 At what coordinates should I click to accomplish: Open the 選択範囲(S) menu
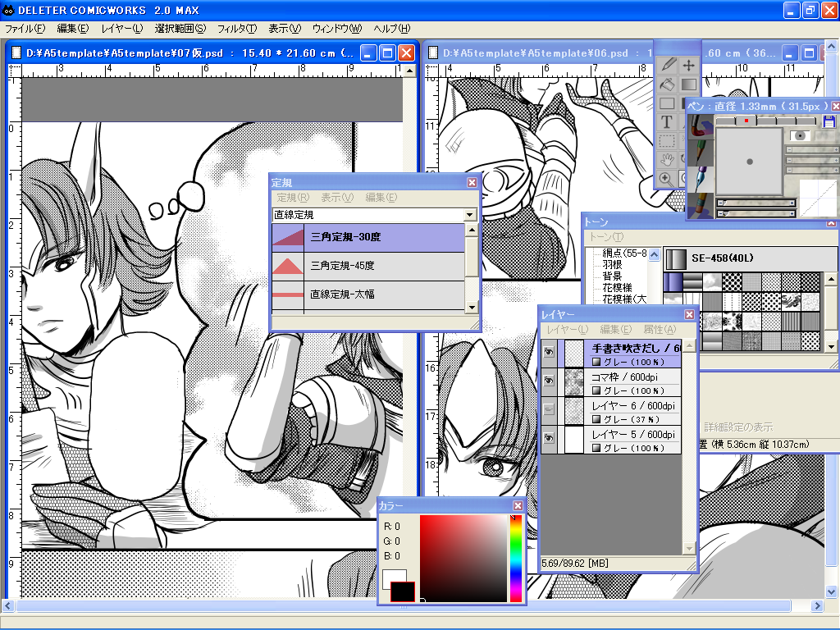(x=180, y=29)
